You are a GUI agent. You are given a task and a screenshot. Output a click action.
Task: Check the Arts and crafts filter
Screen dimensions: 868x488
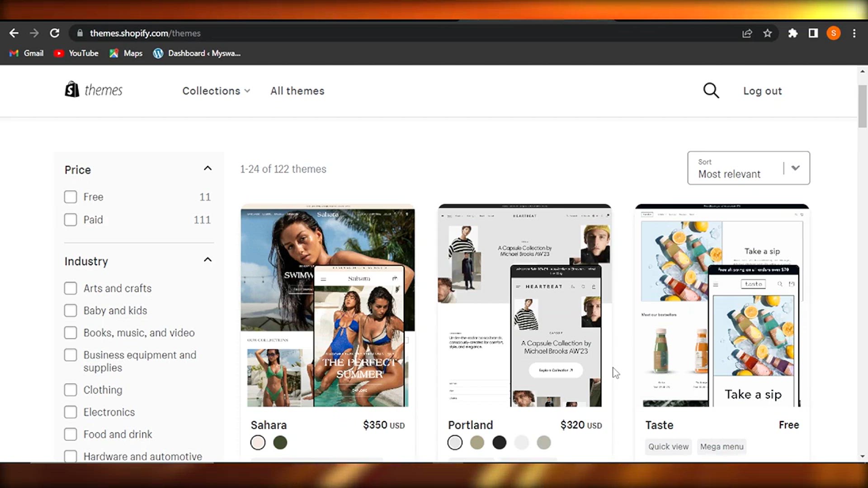coord(71,288)
